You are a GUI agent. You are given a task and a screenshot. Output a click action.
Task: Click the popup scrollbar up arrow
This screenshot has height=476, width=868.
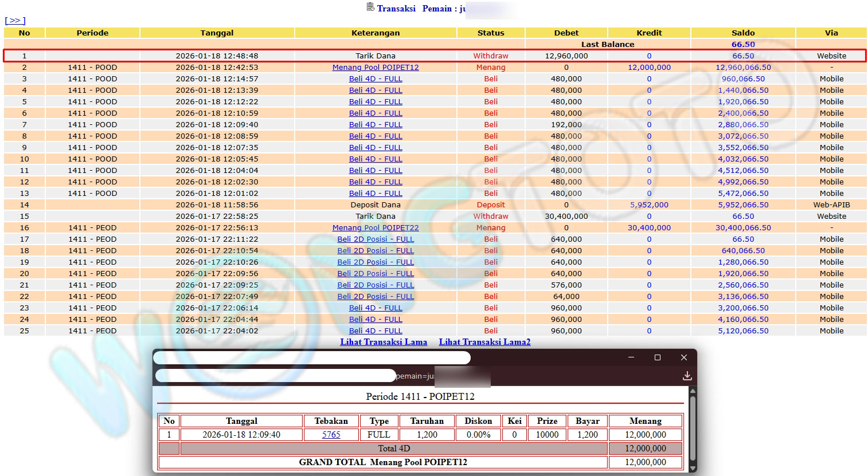point(692,392)
